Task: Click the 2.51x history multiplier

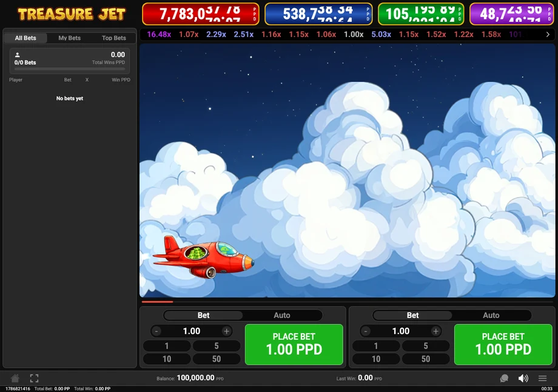Action: pyautogui.click(x=243, y=35)
